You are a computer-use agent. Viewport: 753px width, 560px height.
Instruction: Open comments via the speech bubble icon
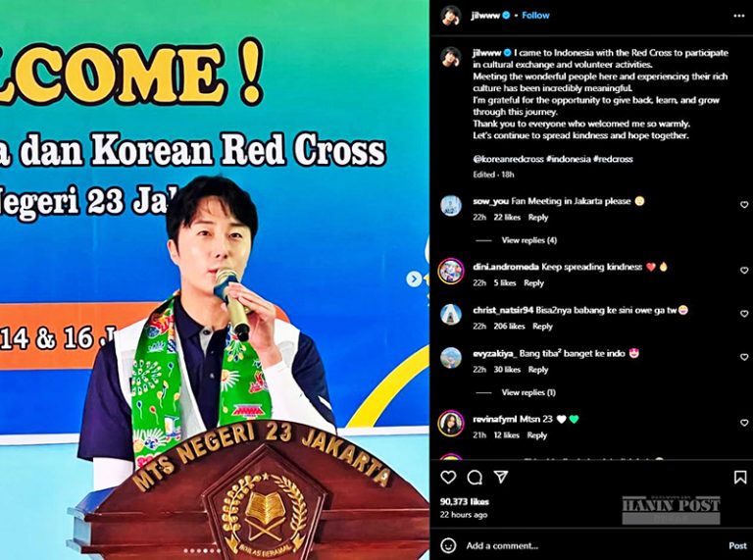coord(475,477)
